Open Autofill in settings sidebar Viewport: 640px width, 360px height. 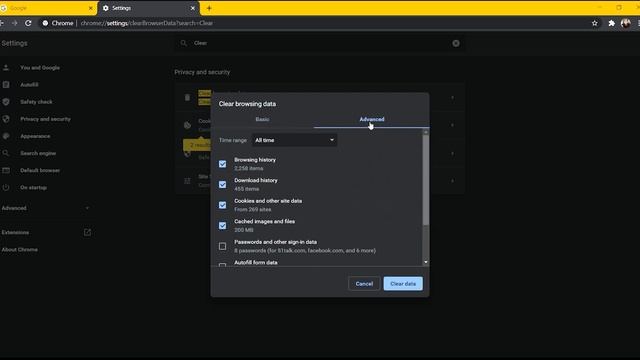[29, 84]
